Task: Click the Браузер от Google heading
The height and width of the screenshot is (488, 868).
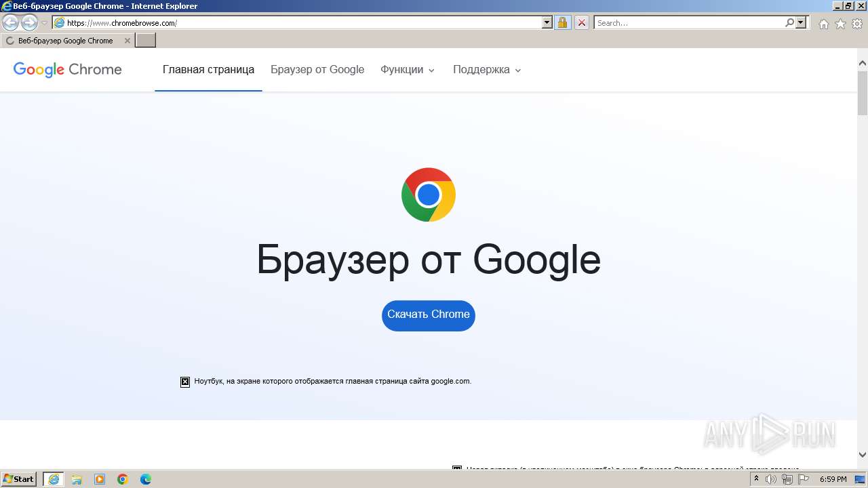Action: tap(429, 260)
